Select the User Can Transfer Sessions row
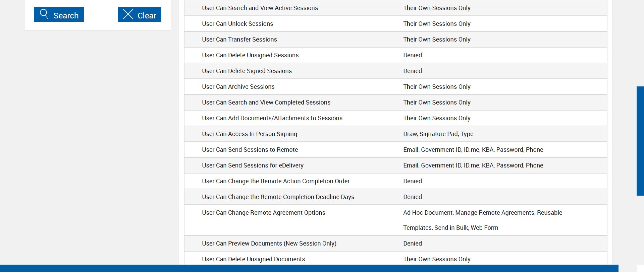This screenshot has height=272, width=644. (239, 40)
